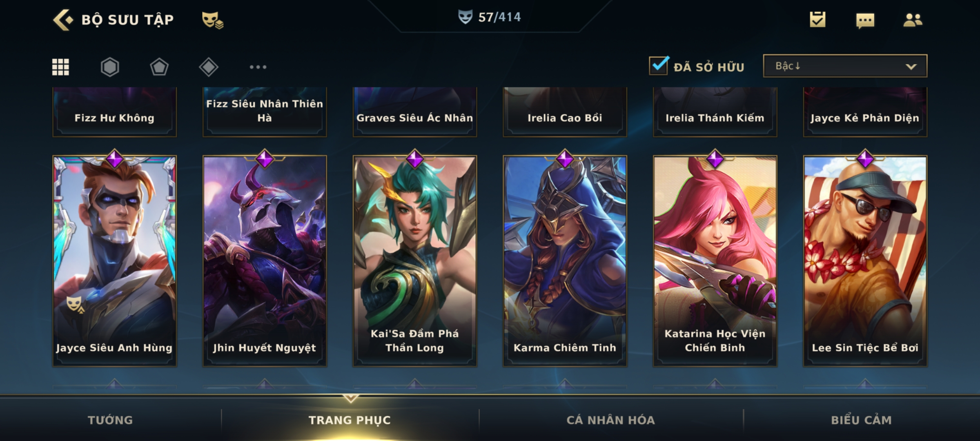Viewport: 980px width, 441px height.
Task: Select the all-skins grid filter icon
Action: click(x=60, y=67)
